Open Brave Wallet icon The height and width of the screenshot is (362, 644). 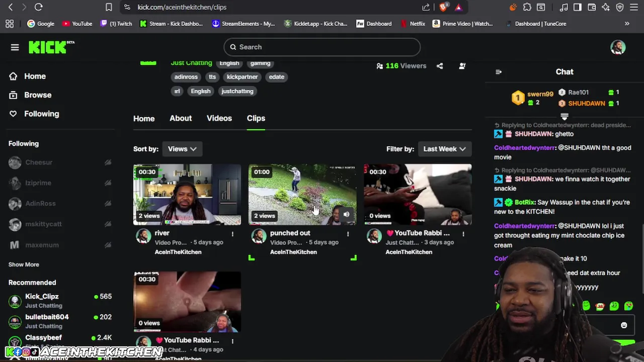(x=592, y=7)
